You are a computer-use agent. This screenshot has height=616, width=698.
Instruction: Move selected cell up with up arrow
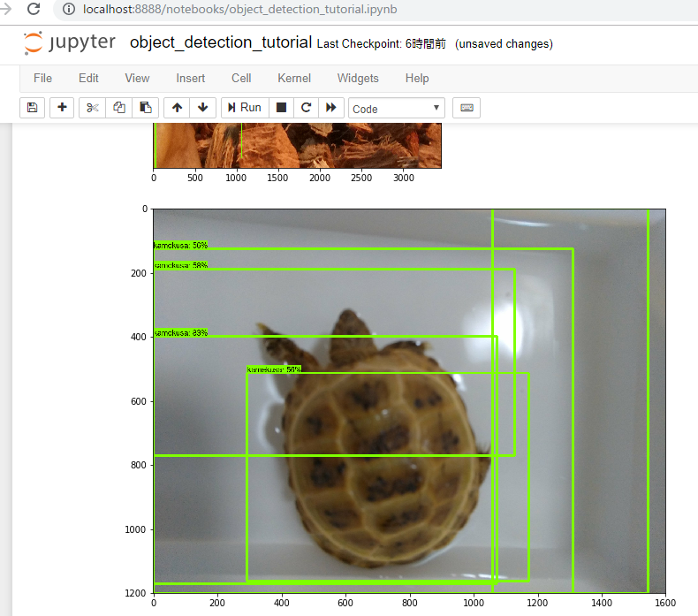177,108
